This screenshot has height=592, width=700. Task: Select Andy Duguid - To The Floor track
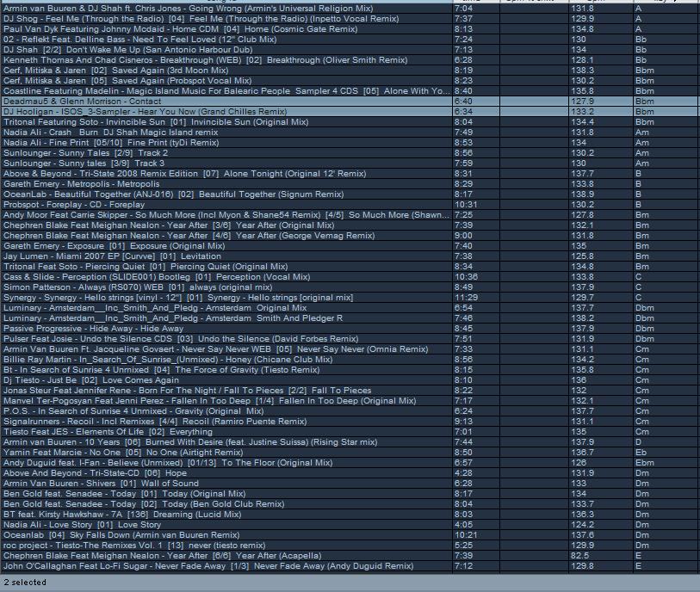(350, 463)
